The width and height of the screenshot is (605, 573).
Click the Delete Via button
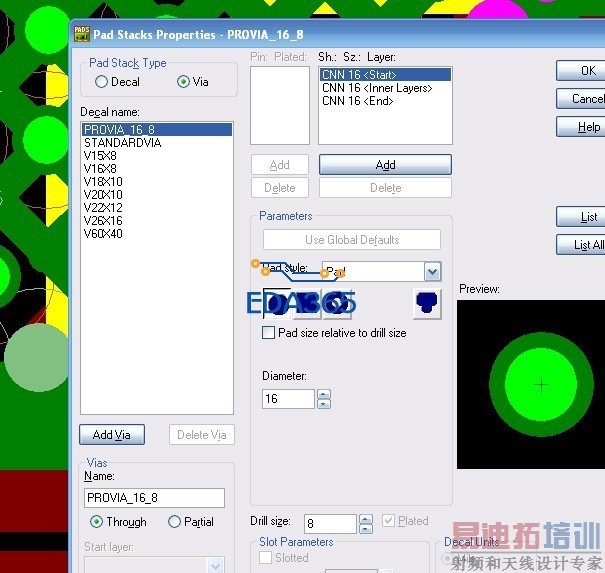[x=201, y=435]
